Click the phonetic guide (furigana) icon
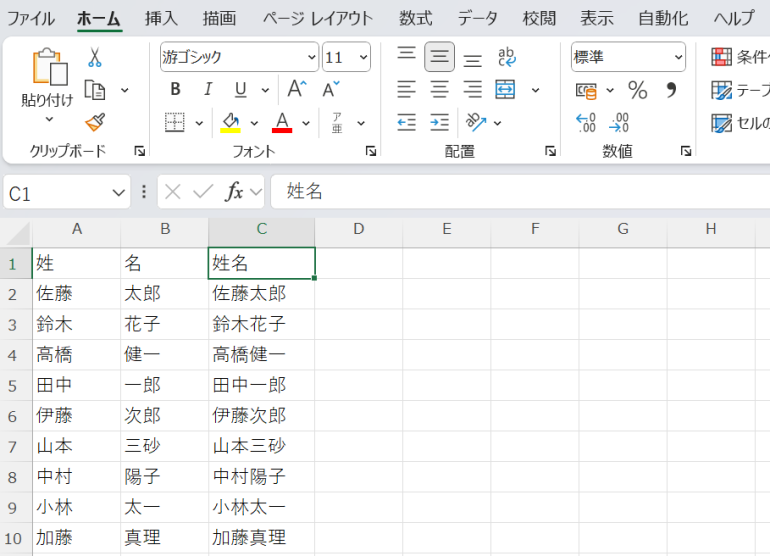 pyautogui.click(x=337, y=123)
